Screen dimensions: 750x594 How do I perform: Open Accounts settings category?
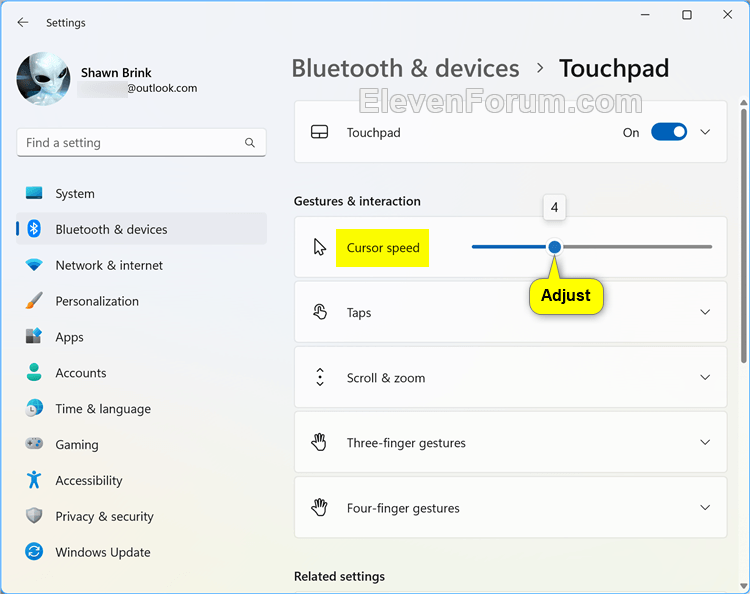pyautogui.click(x=142, y=373)
